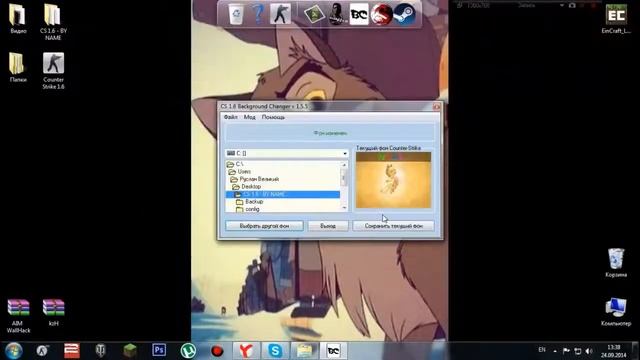Screen dimensions: 640x360
Task: Click the EN language indicator in tray
Action: click(542, 350)
